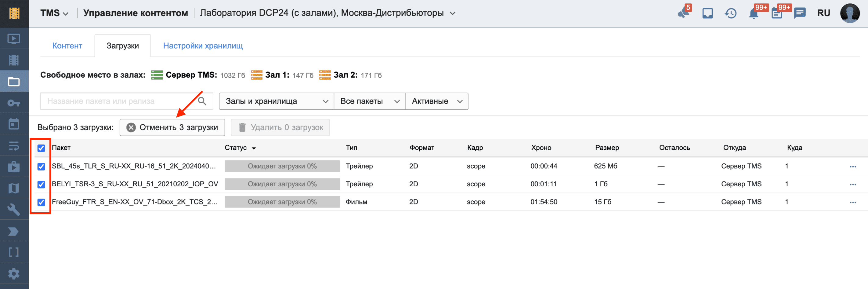The width and height of the screenshot is (868, 289).
Task: Uncheck the SBL_45s_TLR package checkbox
Action: pyautogui.click(x=41, y=166)
